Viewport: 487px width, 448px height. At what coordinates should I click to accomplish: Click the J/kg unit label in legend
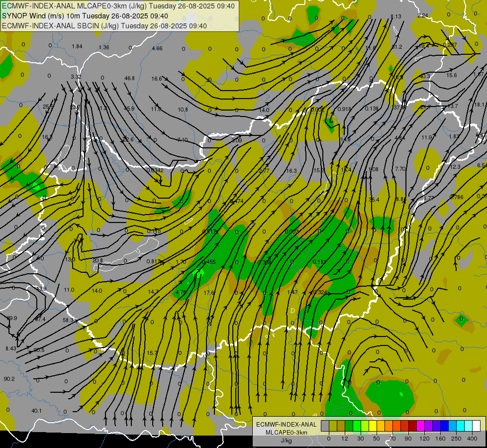click(287, 441)
